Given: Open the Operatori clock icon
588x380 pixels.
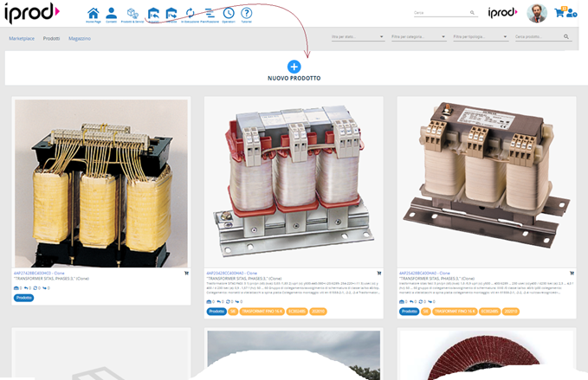Looking at the screenshot, I should [x=229, y=13].
